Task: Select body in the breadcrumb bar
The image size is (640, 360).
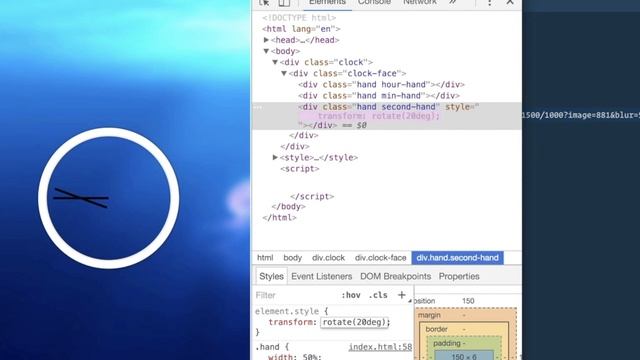Action: (x=293, y=258)
